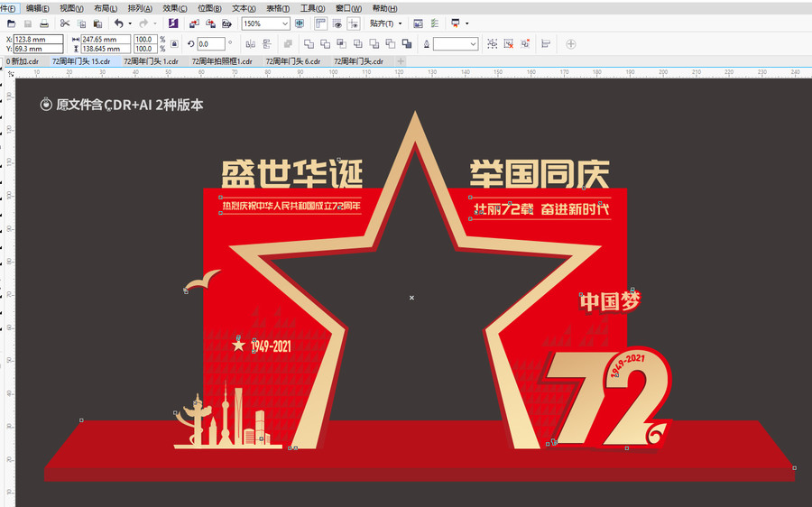Click the Save disk icon
The height and width of the screenshot is (507, 812).
point(28,23)
